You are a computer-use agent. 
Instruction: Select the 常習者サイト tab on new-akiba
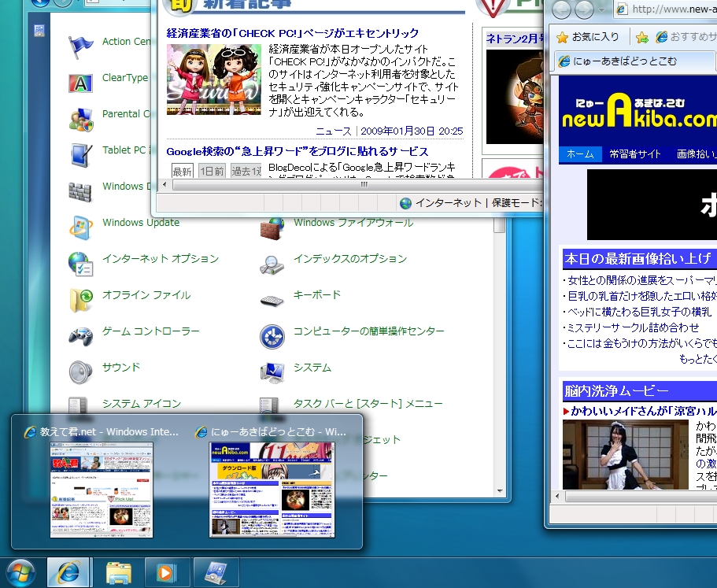(x=634, y=154)
